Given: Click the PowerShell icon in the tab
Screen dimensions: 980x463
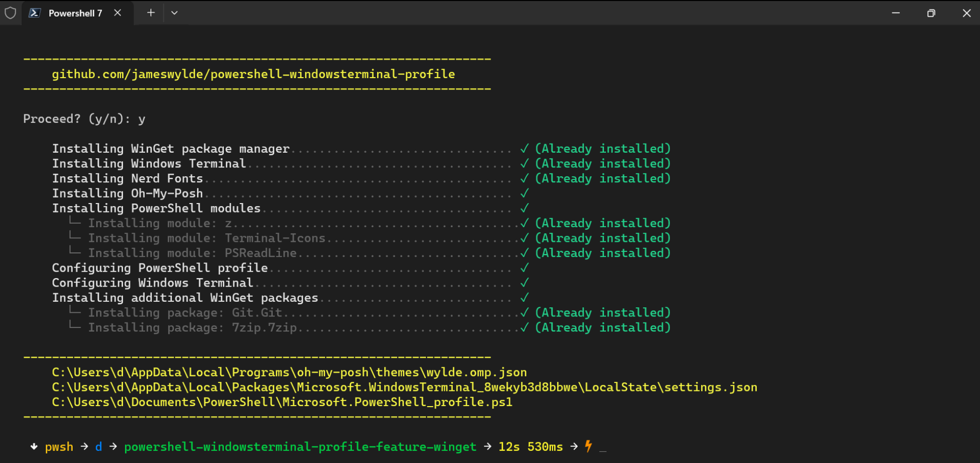Looking at the screenshot, I should (35, 13).
